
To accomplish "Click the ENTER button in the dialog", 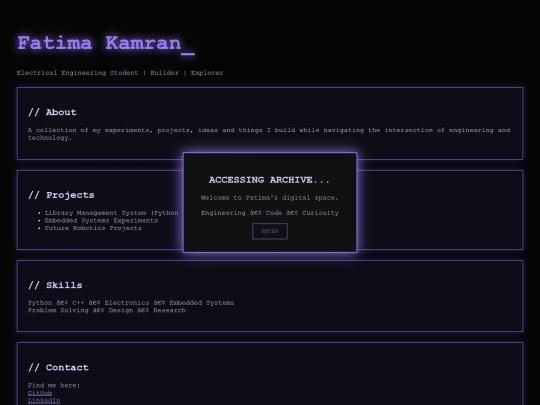I will point(270,231).
